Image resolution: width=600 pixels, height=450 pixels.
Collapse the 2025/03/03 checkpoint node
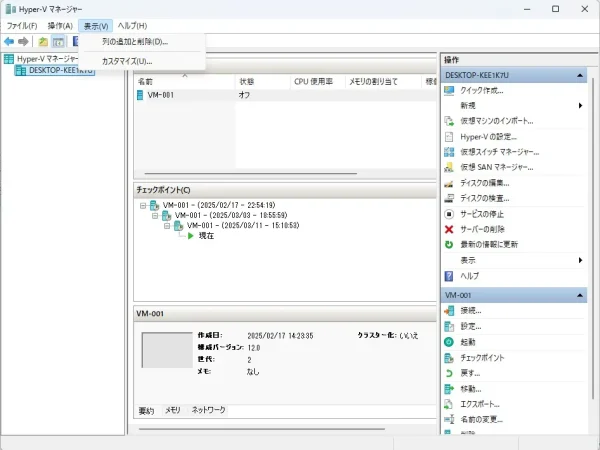155,216
